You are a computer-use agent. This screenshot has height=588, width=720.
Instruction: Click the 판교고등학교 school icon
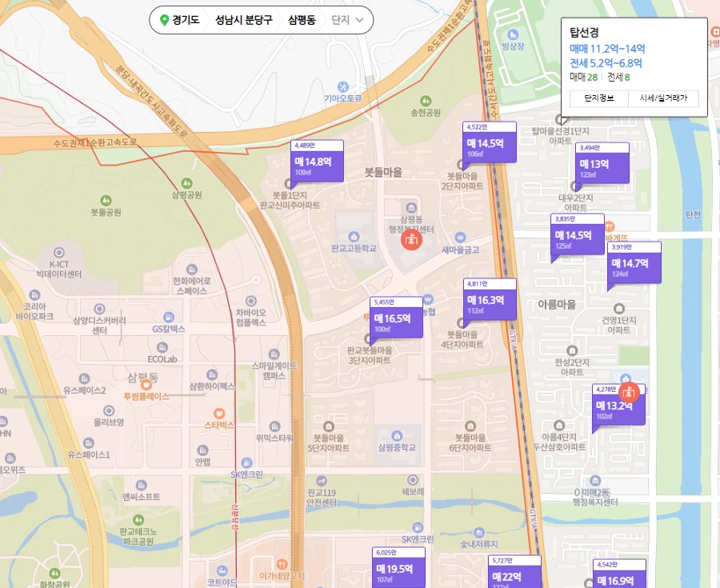[x=354, y=237]
